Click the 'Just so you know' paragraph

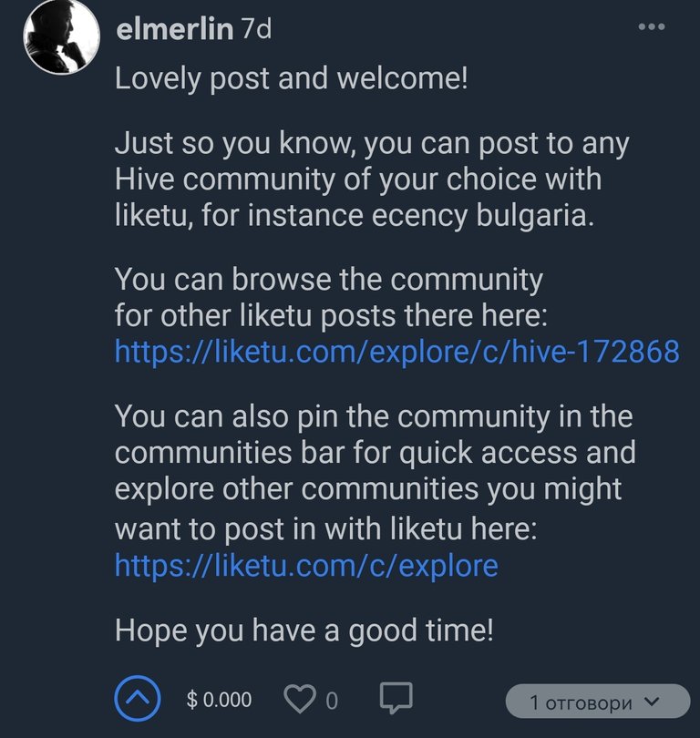372,179
